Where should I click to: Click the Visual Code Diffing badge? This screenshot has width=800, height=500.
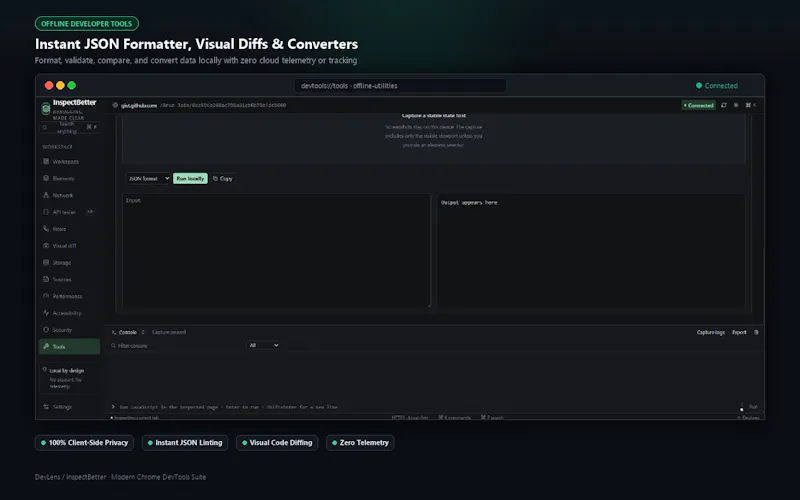tap(277, 443)
